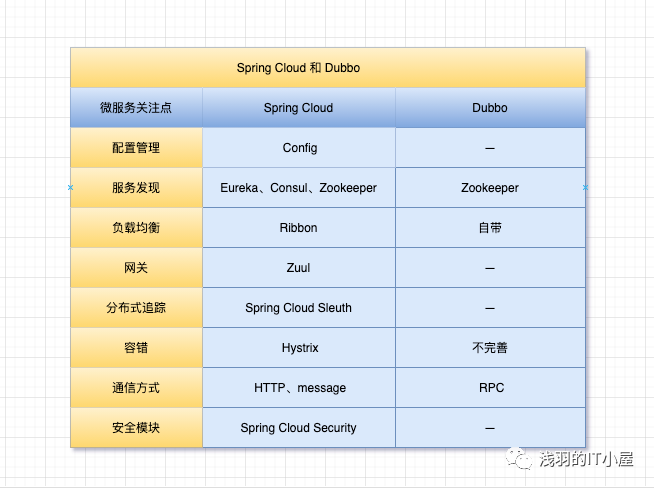654x488 pixels.
Task: Select the 'Dubbo' column header
Action: pos(490,108)
